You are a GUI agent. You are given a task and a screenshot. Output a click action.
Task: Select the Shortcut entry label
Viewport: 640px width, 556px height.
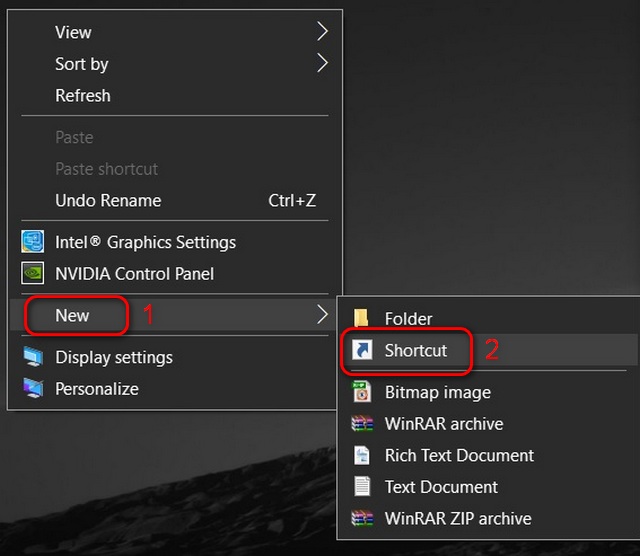pos(416,351)
